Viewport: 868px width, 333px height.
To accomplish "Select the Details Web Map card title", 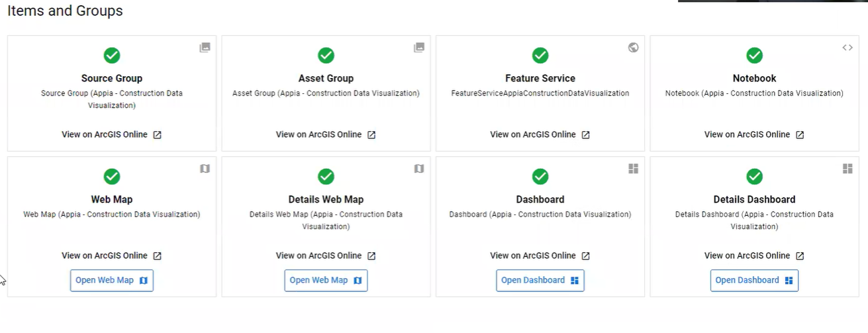I will pyautogui.click(x=326, y=199).
